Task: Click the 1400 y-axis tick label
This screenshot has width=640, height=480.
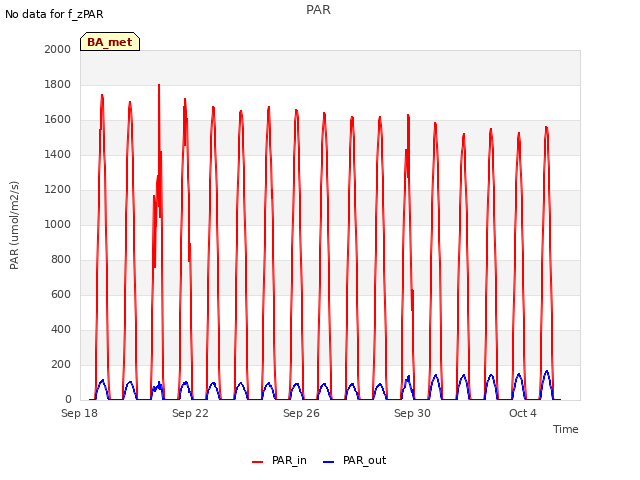Action: click(58, 154)
